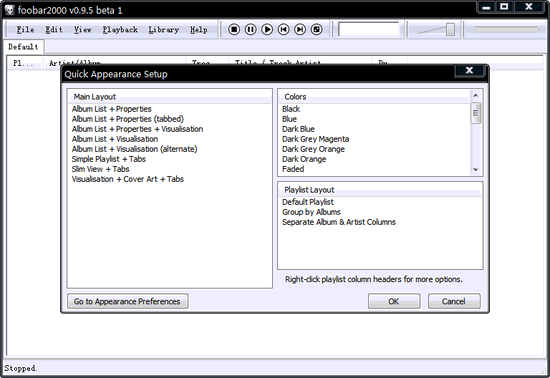Click the foobar2000 title bar icon
The width and height of the screenshot is (550, 378).
(x=10, y=10)
